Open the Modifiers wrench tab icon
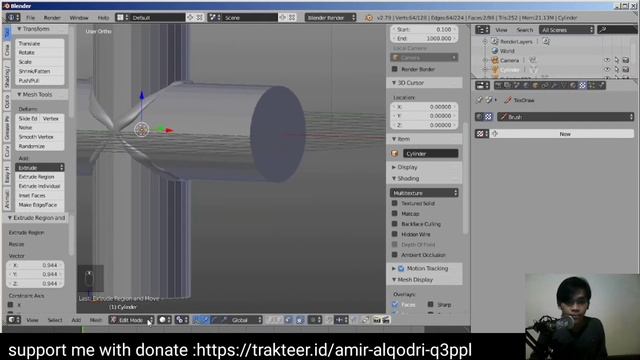 (x=554, y=85)
